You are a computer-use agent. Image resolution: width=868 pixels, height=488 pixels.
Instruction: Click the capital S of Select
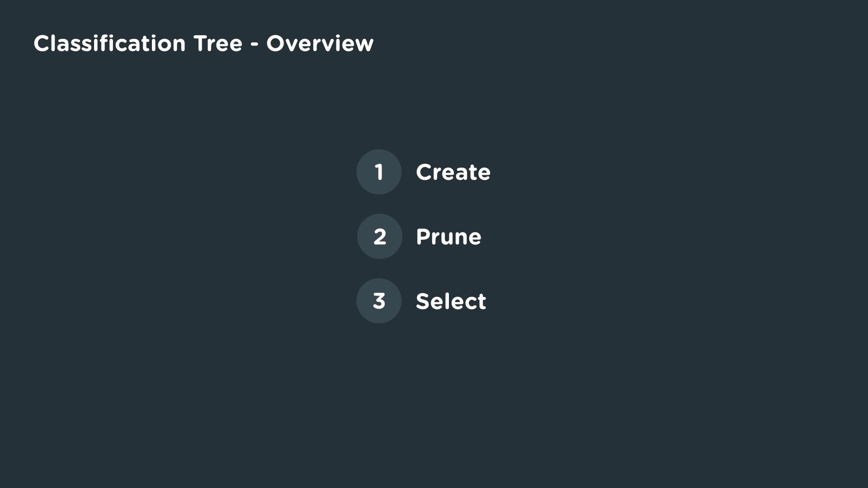pos(422,301)
